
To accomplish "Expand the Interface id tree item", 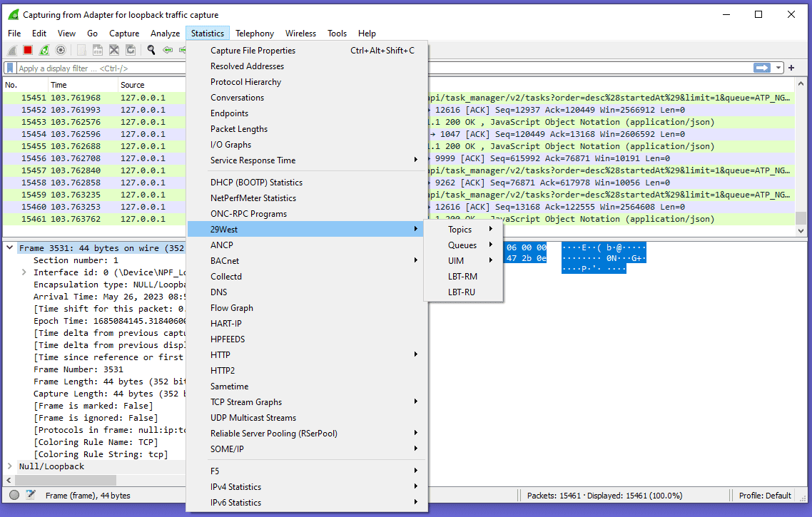I will tap(24, 272).
